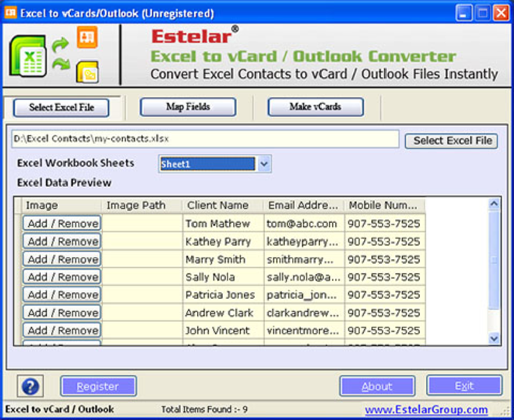Click the preview scrollbar down arrow

pos(494,338)
